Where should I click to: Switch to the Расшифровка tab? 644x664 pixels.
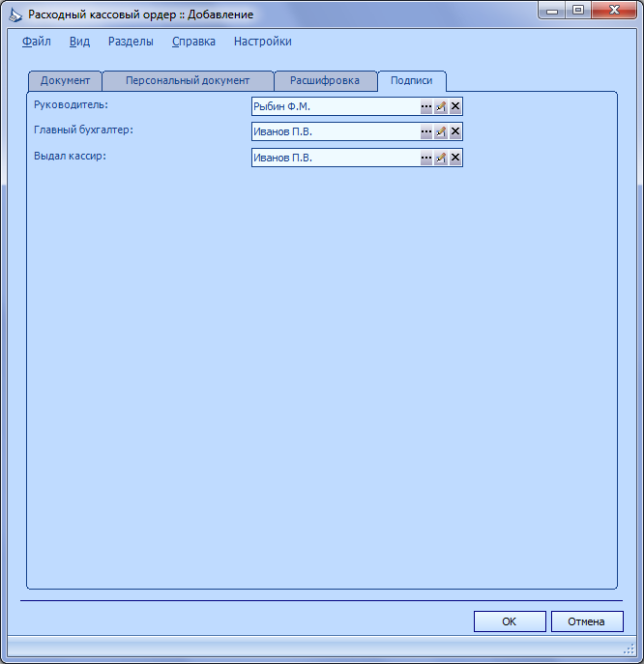[325, 81]
